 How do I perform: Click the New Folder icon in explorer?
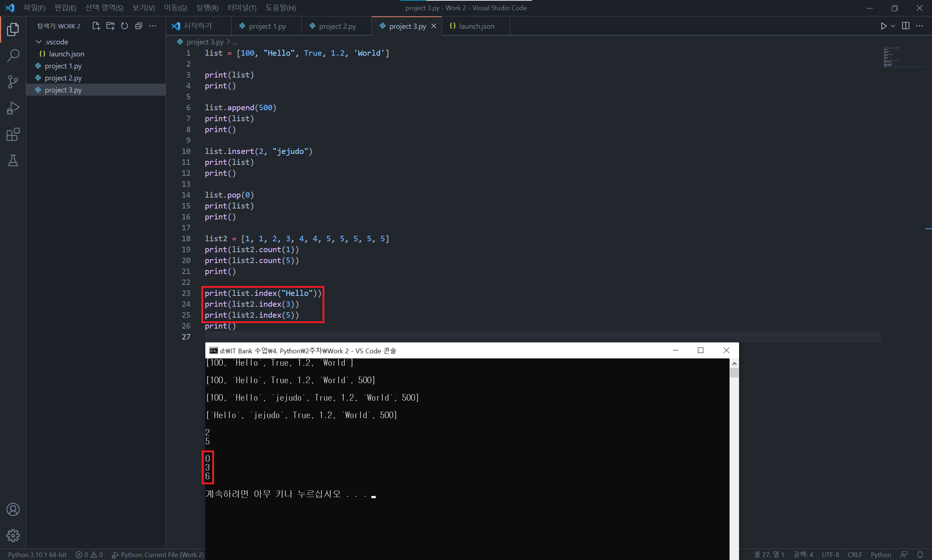[x=110, y=26]
